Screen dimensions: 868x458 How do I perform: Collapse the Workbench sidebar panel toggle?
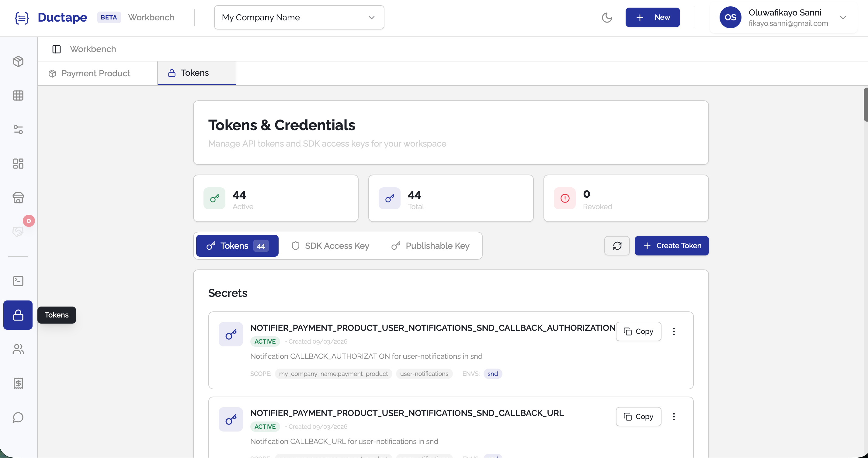tap(56, 49)
